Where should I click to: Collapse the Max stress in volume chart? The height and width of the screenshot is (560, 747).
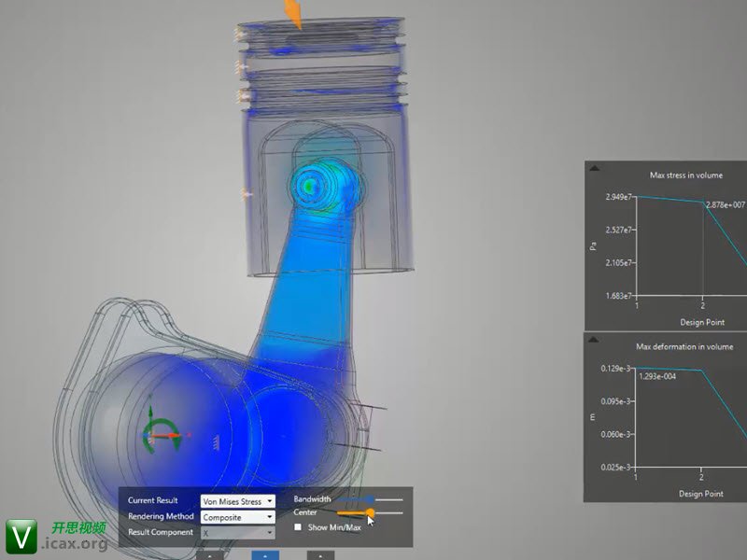click(594, 168)
